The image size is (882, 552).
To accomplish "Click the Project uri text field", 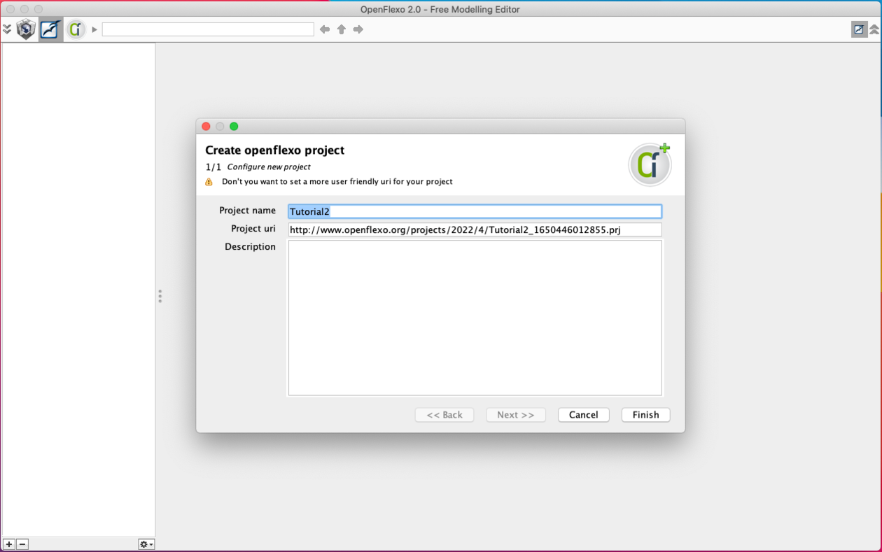I will (x=475, y=230).
